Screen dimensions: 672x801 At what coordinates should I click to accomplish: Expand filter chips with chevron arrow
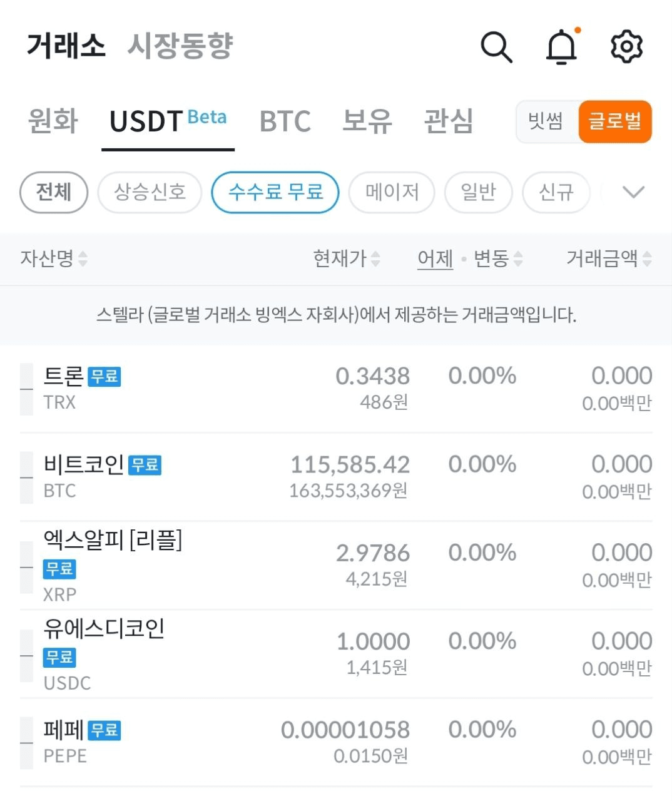click(x=634, y=192)
